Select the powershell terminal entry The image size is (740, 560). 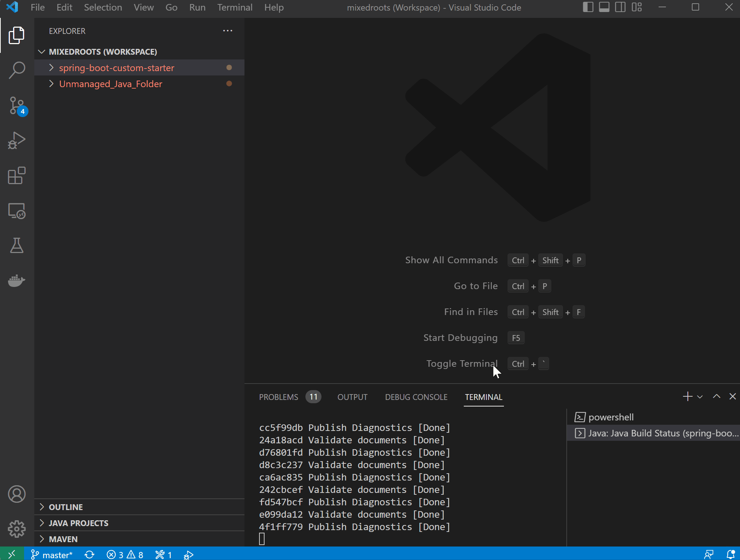pyautogui.click(x=611, y=417)
